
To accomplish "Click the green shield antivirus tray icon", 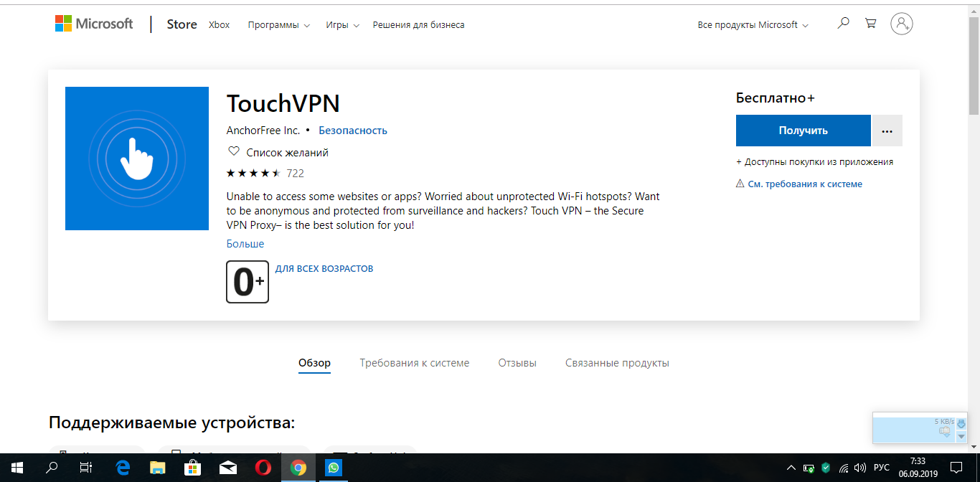I will pos(826,468).
